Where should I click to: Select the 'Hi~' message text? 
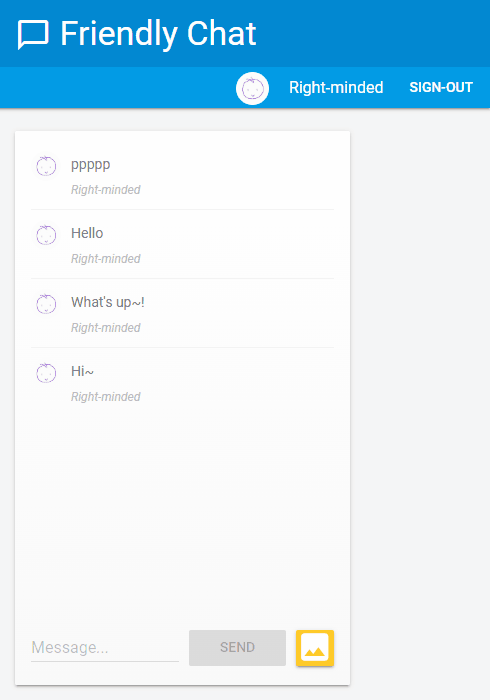(x=82, y=371)
